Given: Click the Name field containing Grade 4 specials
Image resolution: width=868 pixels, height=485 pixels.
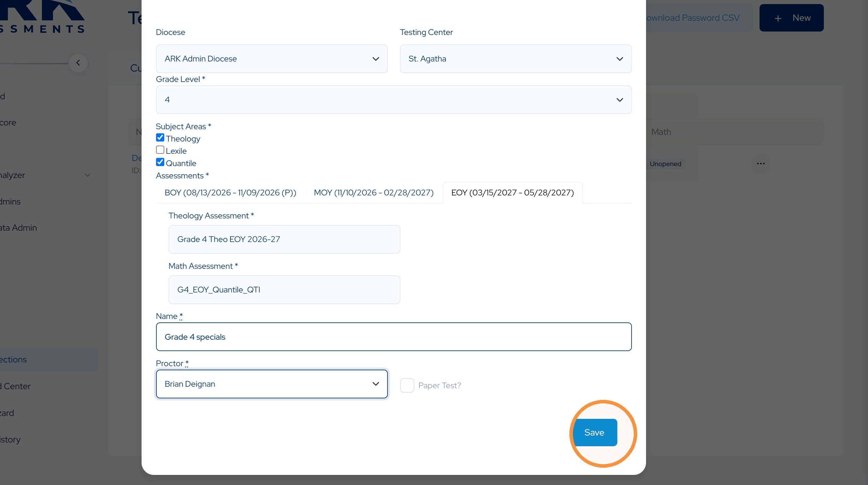Looking at the screenshot, I should tap(393, 337).
